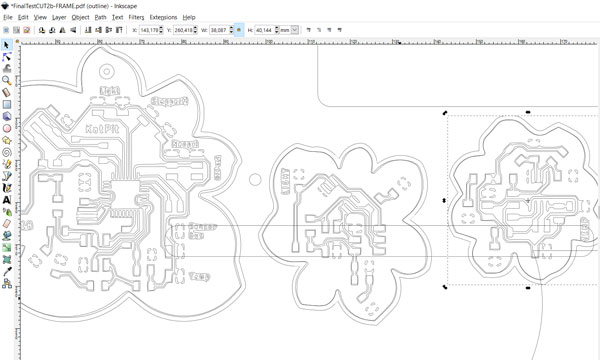Select the Selector arrow tool

7,45
